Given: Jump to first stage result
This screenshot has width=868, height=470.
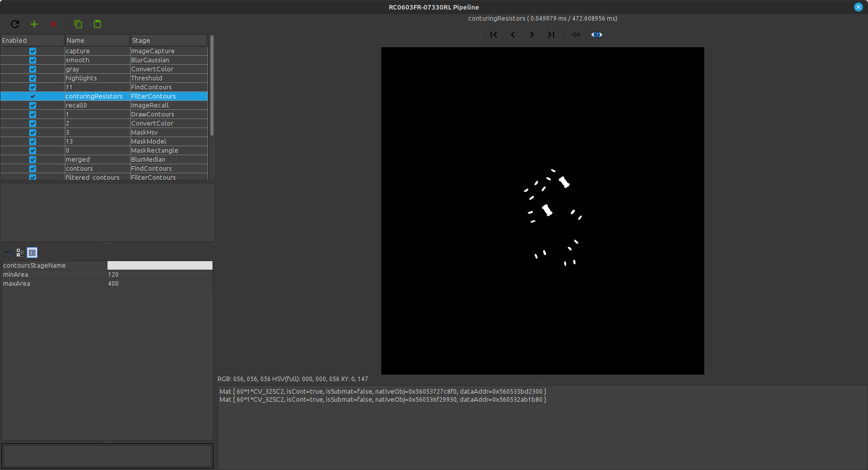Looking at the screenshot, I should click(494, 35).
